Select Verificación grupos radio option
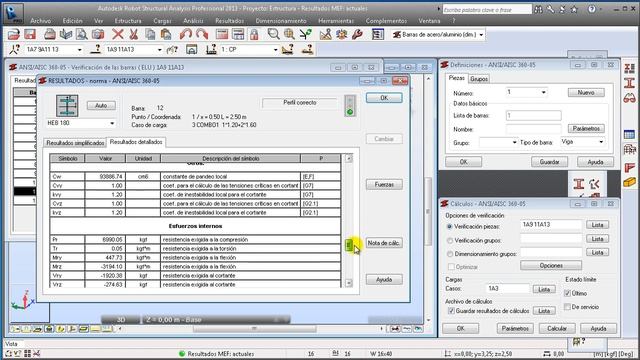This screenshot has height=360, width=640. point(449,240)
